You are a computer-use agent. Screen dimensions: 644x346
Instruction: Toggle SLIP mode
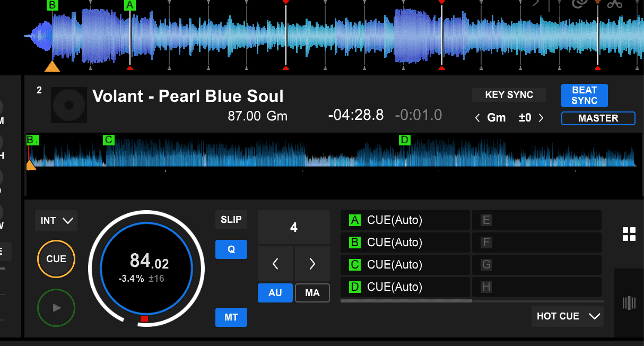[x=231, y=220]
